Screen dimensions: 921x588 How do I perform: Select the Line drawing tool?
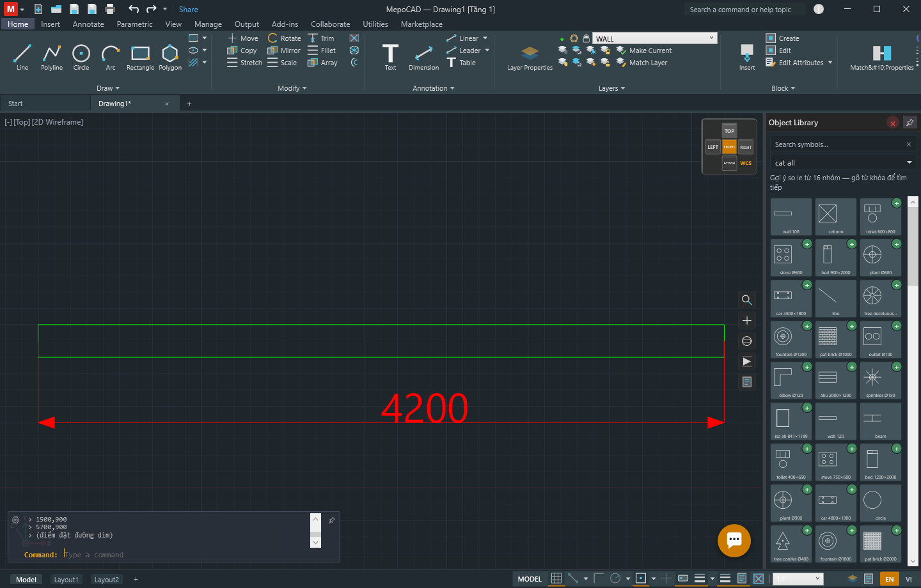tap(22, 57)
